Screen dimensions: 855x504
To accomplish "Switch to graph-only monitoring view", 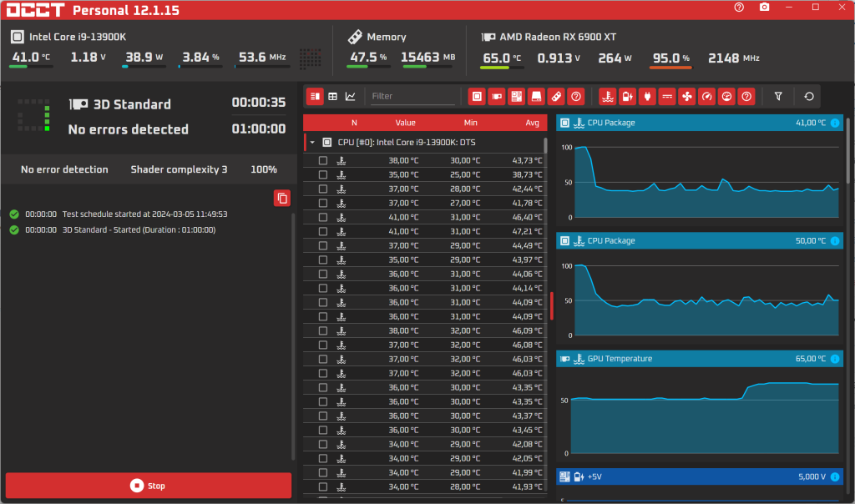I will pyautogui.click(x=351, y=97).
